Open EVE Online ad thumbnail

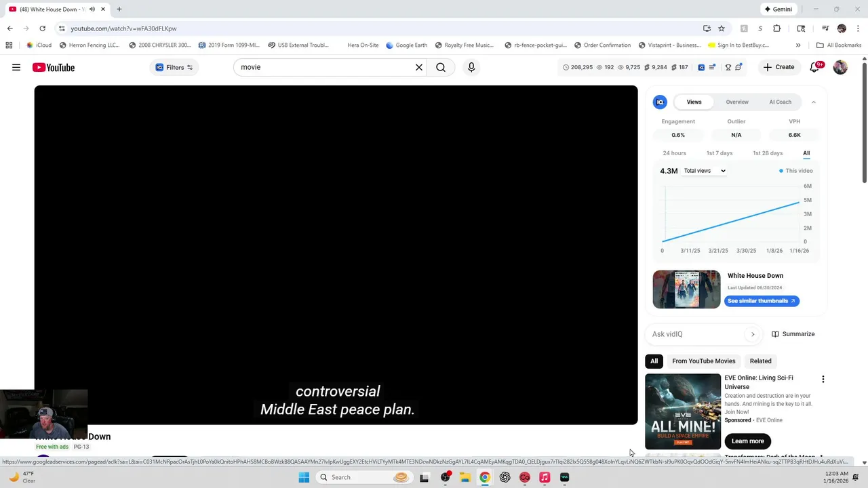coord(683,411)
